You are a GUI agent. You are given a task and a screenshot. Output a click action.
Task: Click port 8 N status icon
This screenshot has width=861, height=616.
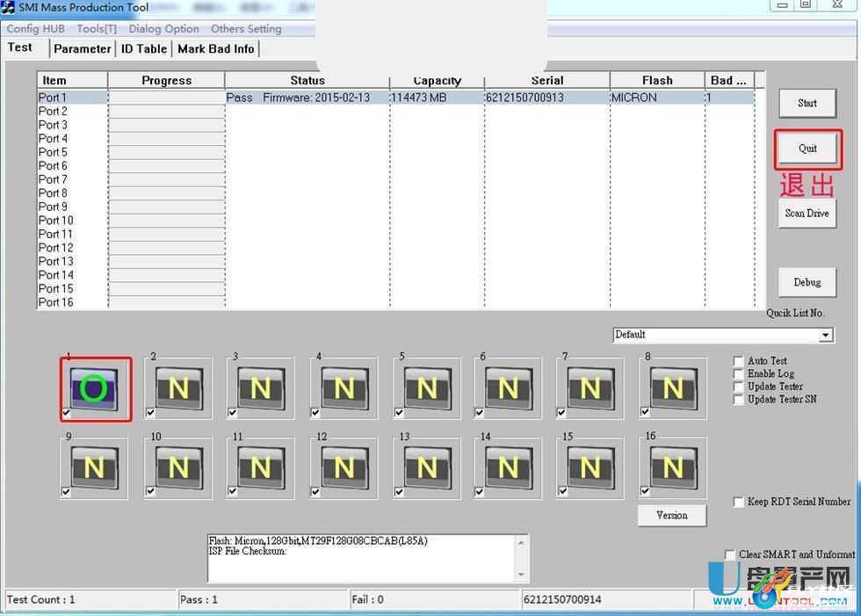[674, 389]
